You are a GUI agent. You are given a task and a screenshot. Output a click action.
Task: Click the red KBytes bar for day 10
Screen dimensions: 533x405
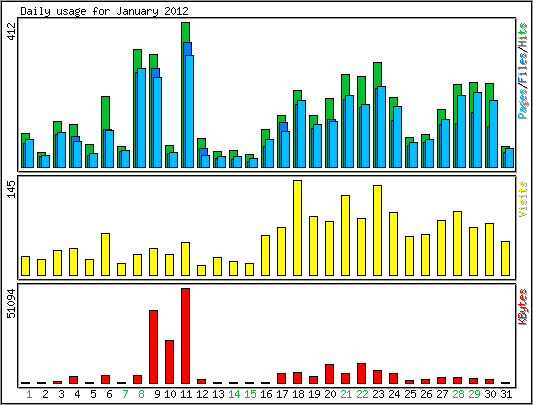point(170,362)
